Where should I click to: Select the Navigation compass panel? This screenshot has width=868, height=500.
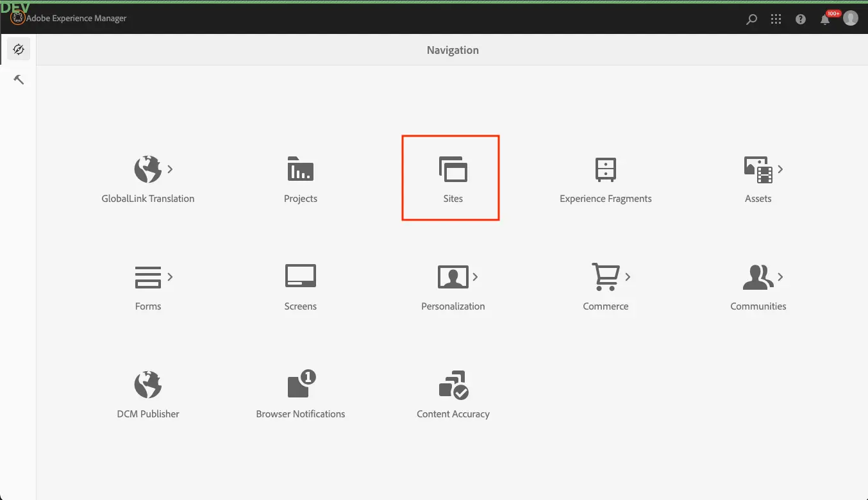[19, 49]
